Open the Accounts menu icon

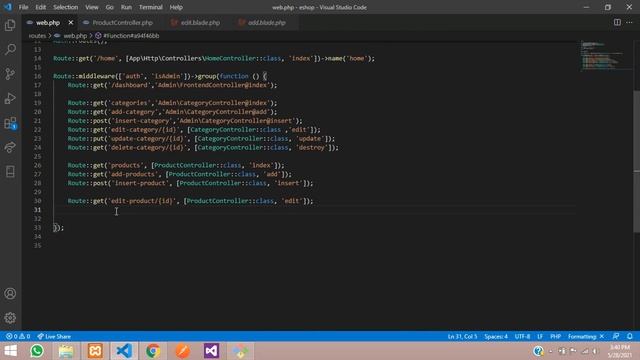tap(10, 293)
